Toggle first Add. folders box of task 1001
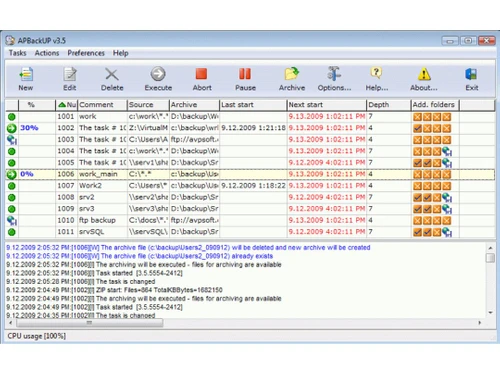Screen dimensions: 500x375 [x=417, y=117]
